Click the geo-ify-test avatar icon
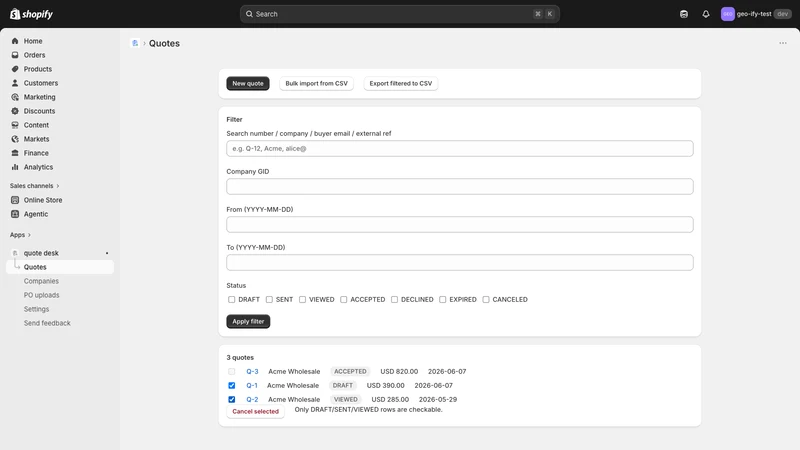 tap(727, 14)
